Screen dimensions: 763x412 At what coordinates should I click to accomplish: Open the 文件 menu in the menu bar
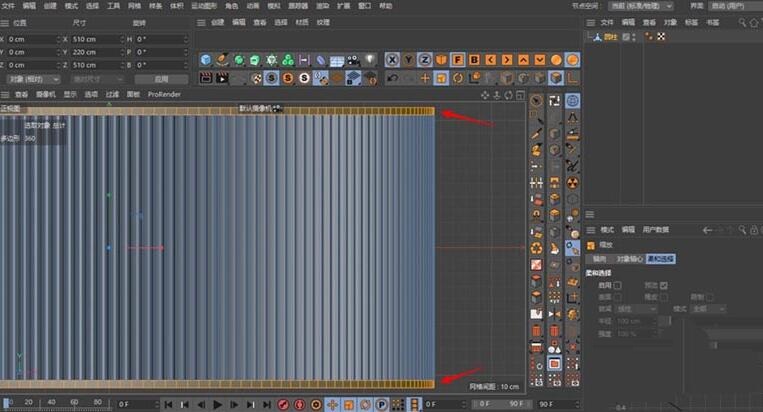(9, 6)
